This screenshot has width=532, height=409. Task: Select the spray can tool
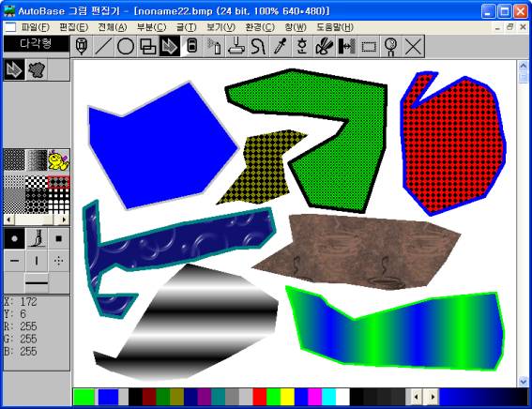[214, 46]
